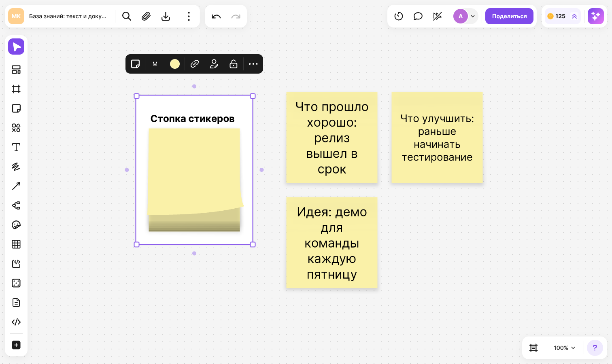
Task: Expand the 125 coins balance panel
Action: [563, 16]
